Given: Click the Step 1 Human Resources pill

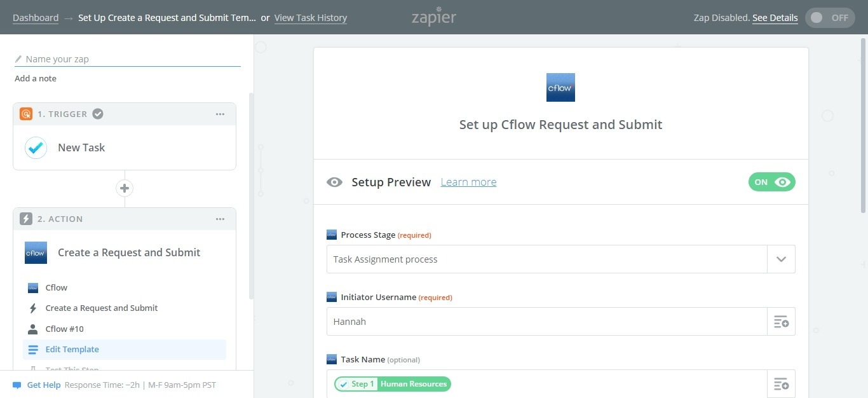Looking at the screenshot, I should [x=393, y=384].
